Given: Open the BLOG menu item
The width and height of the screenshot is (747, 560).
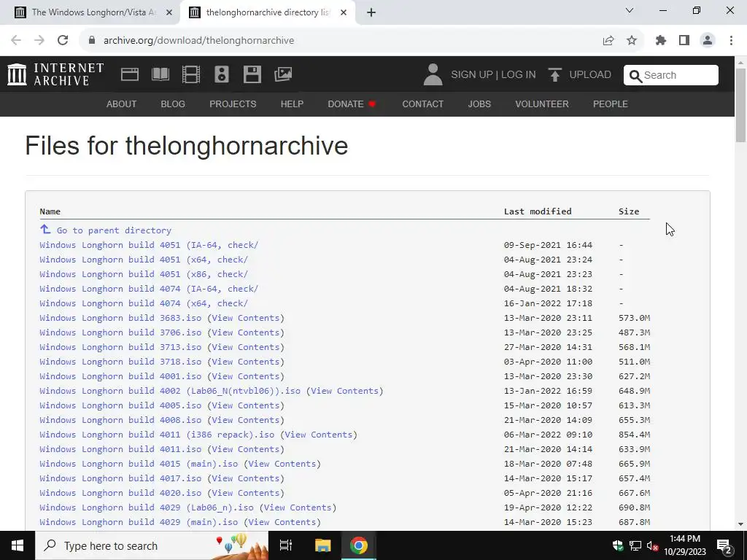Looking at the screenshot, I should tap(173, 104).
